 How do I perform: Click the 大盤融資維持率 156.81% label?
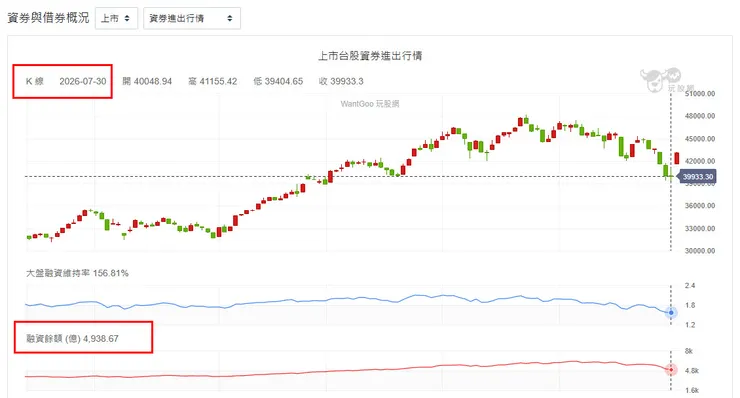[x=77, y=273]
